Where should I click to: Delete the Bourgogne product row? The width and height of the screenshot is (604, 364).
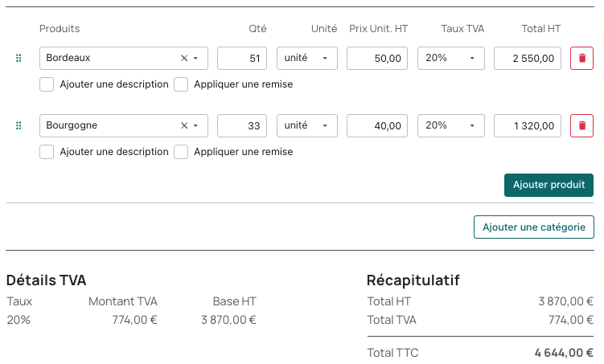pyautogui.click(x=581, y=126)
